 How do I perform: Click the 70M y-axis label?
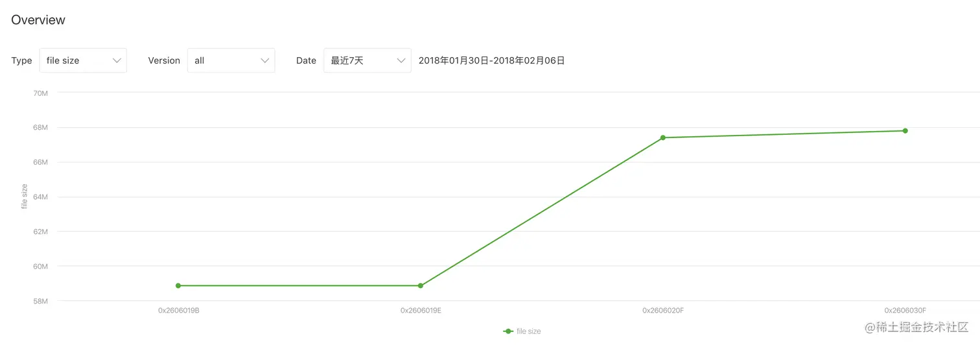point(41,93)
